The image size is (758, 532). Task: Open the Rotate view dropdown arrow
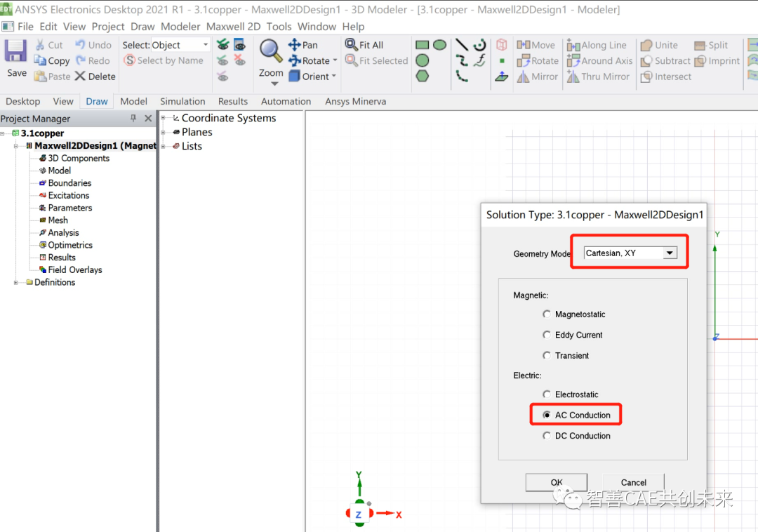click(335, 61)
